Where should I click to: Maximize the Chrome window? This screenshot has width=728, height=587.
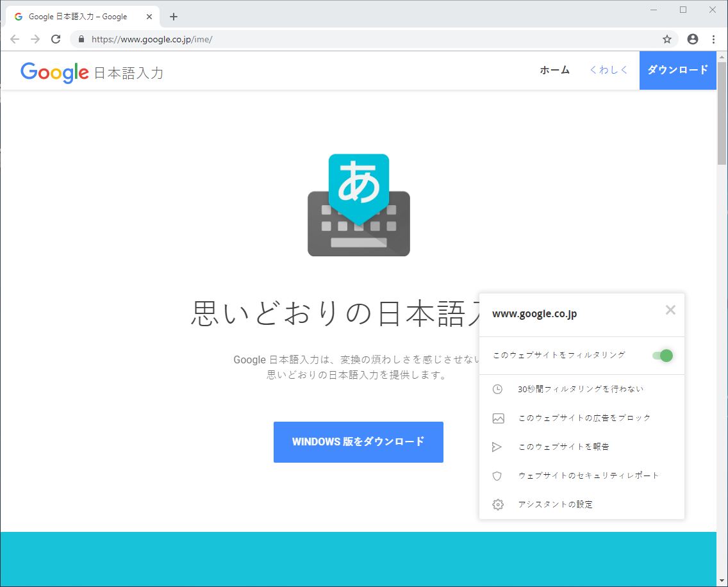pos(683,10)
